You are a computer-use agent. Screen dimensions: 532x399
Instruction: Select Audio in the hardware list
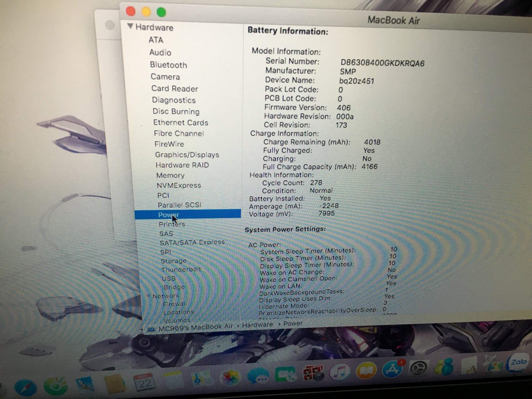(x=160, y=52)
